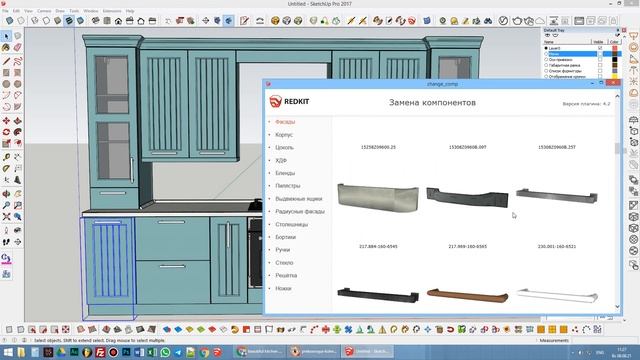The image size is (640, 360).
Task: Open the Window menu
Action: pos(91,11)
